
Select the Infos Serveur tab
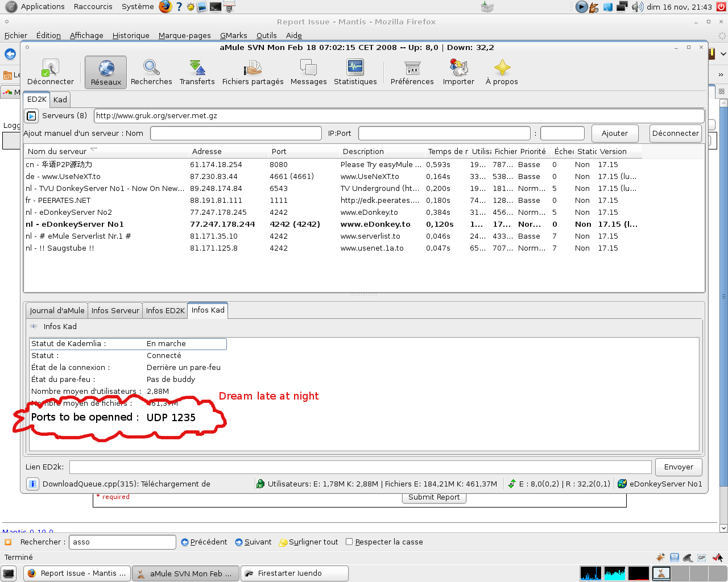(115, 311)
